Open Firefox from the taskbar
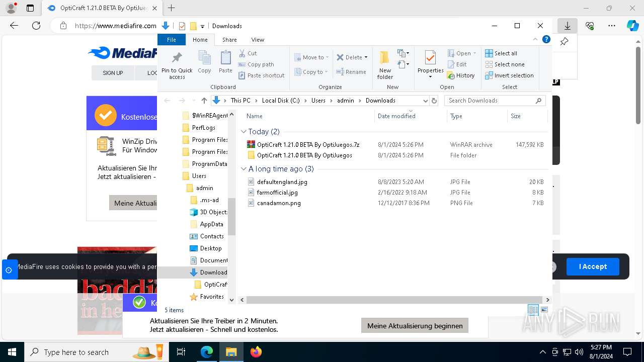 coord(256,352)
